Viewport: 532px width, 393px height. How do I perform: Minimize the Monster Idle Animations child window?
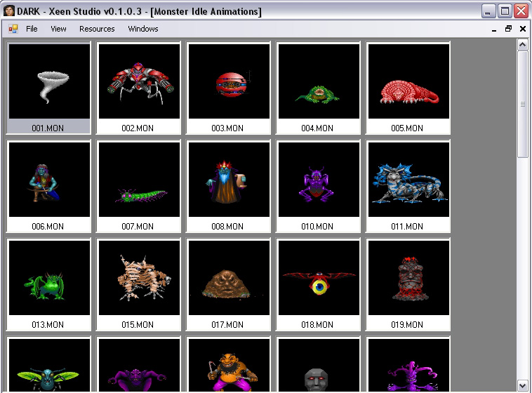tap(494, 29)
